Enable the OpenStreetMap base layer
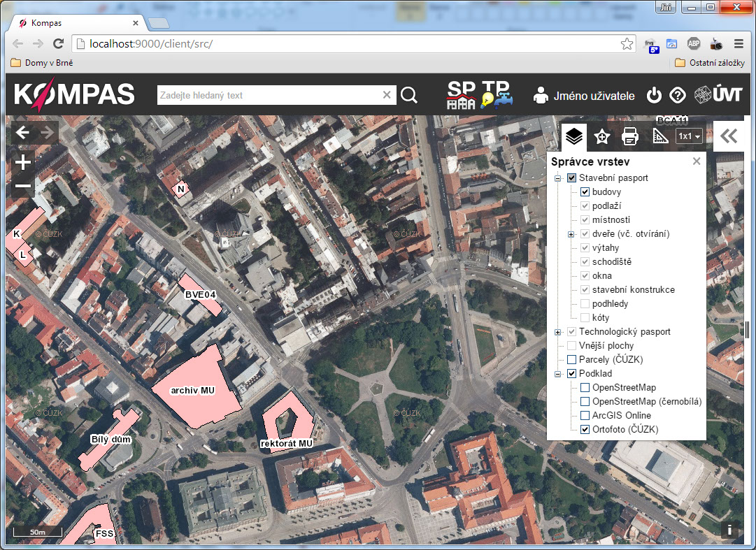 coord(585,388)
